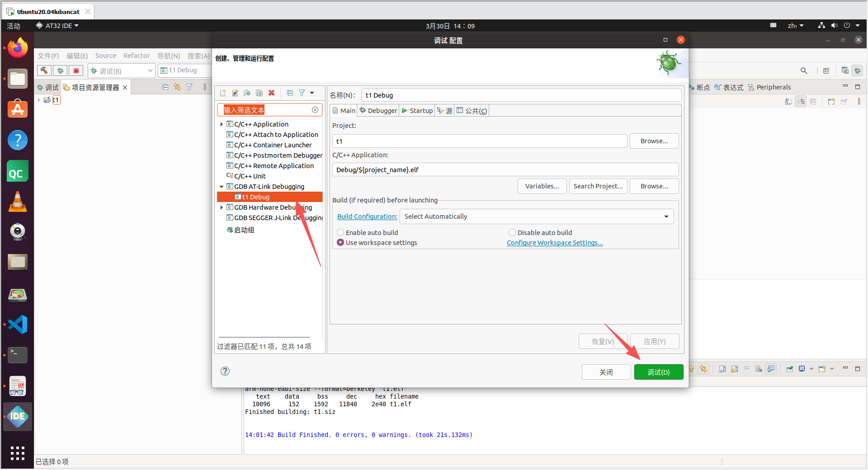868x470 pixels.
Task: Expand the GDB Hardware Debugging node
Action: point(222,207)
